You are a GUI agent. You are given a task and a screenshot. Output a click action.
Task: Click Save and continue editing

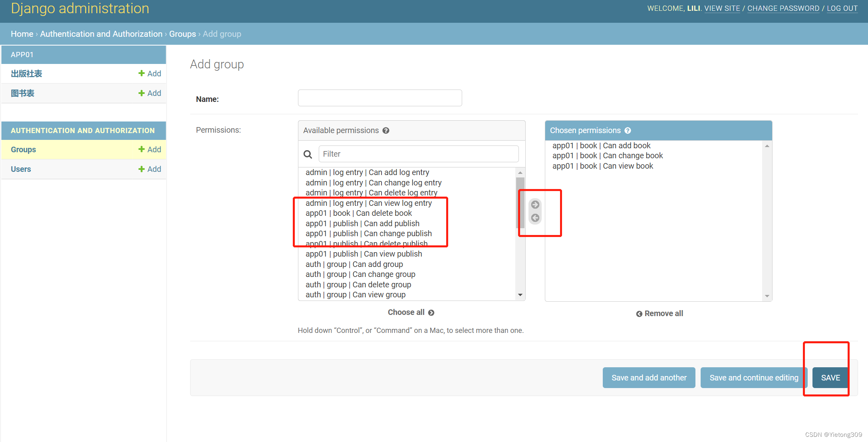point(754,378)
